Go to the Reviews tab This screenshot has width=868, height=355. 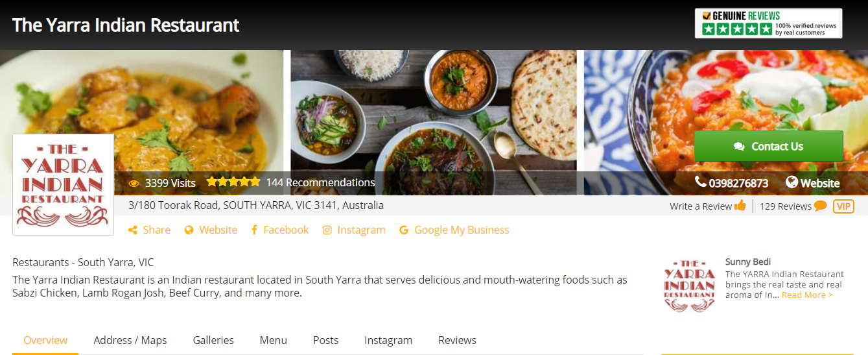click(457, 340)
